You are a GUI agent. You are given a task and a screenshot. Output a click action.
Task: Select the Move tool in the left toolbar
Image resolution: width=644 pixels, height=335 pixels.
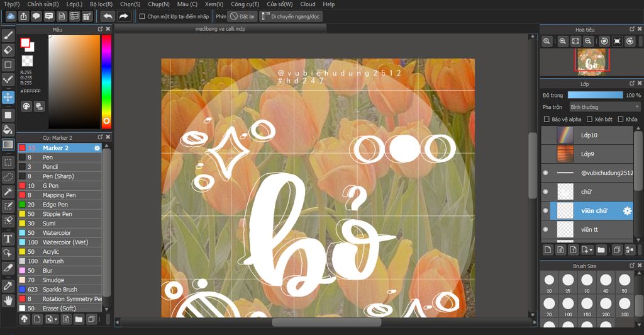[x=8, y=98]
